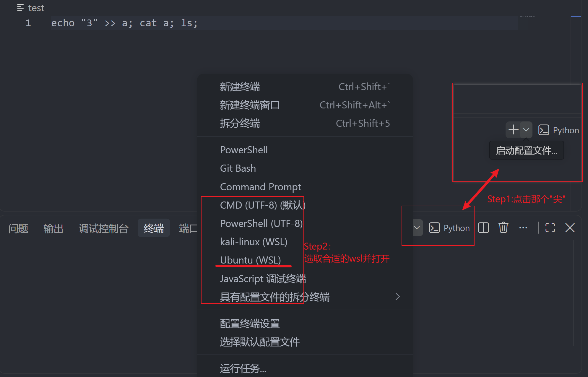Click the trash icon to kill terminal
The height and width of the screenshot is (377, 588).
point(503,228)
